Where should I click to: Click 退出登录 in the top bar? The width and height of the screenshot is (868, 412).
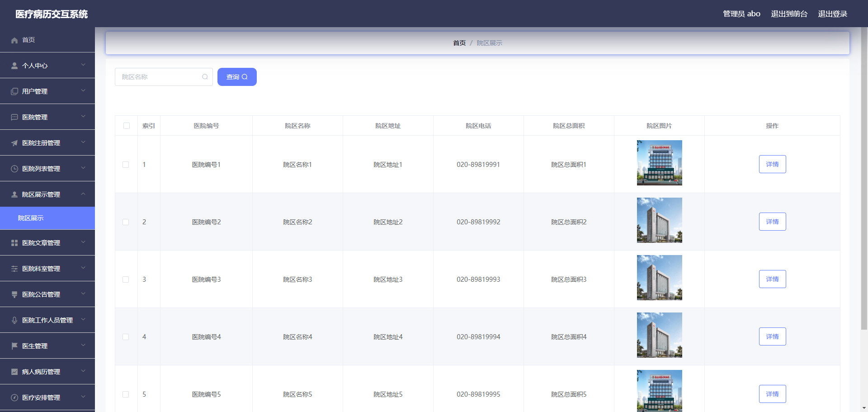tap(832, 14)
